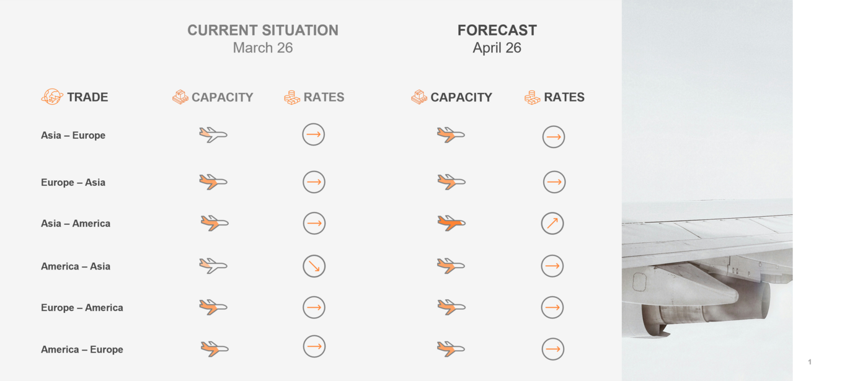The height and width of the screenshot is (381, 868).
Task: Click forecast rates arrow for Asia – Europe
Action: (554, 137)
